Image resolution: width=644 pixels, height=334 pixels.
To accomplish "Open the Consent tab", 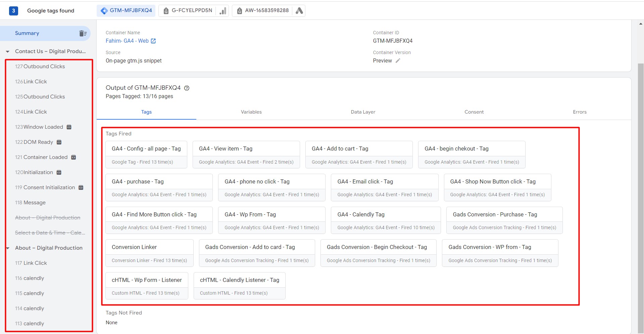I will [x=474, y=112].
